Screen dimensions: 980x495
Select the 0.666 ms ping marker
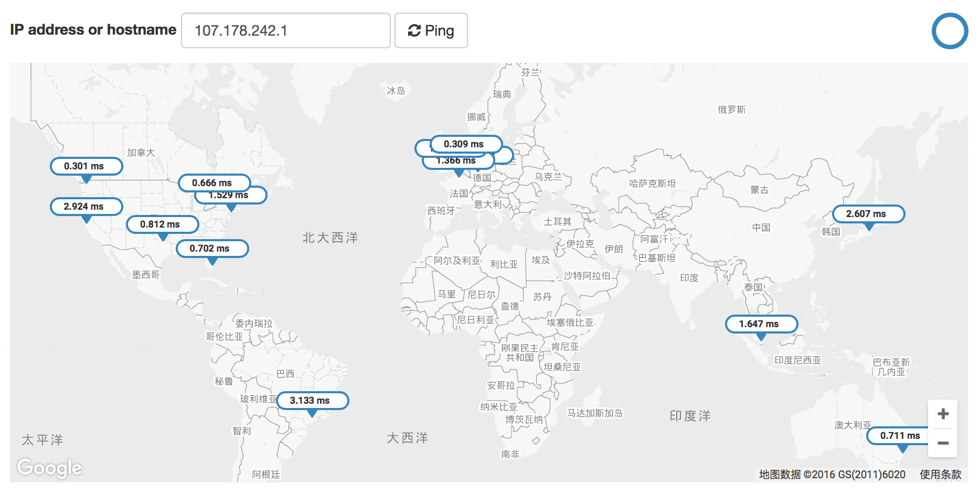click(214, 182)
